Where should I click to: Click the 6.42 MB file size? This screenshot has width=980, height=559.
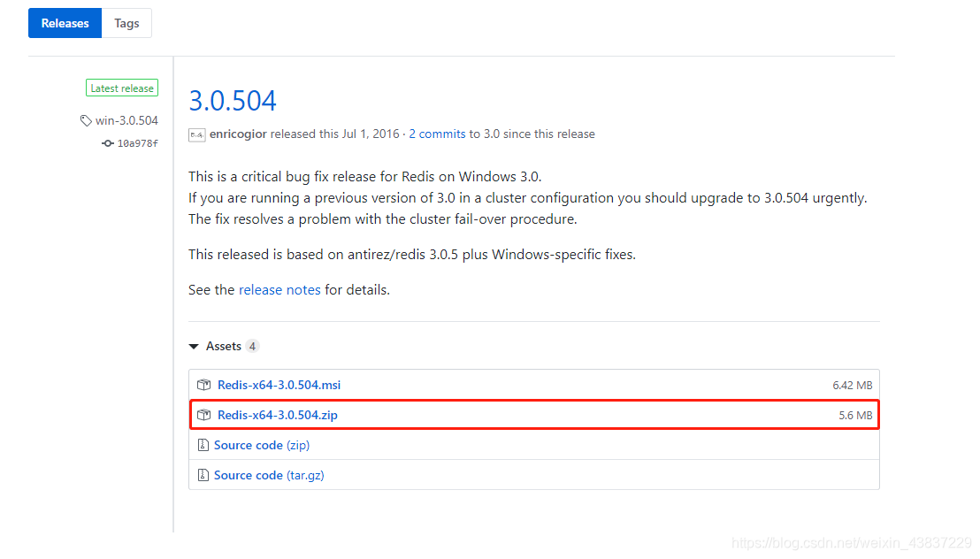(x=853, y=385)
